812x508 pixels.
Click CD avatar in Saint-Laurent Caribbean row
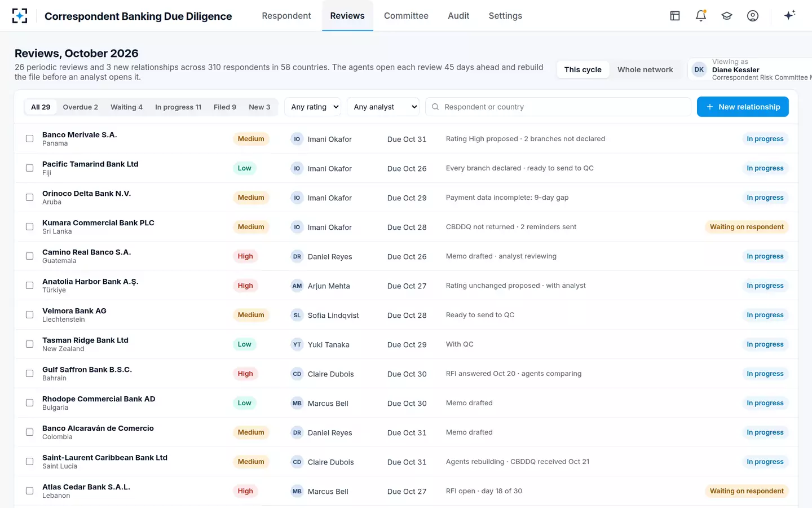click(x=297, y=462)
